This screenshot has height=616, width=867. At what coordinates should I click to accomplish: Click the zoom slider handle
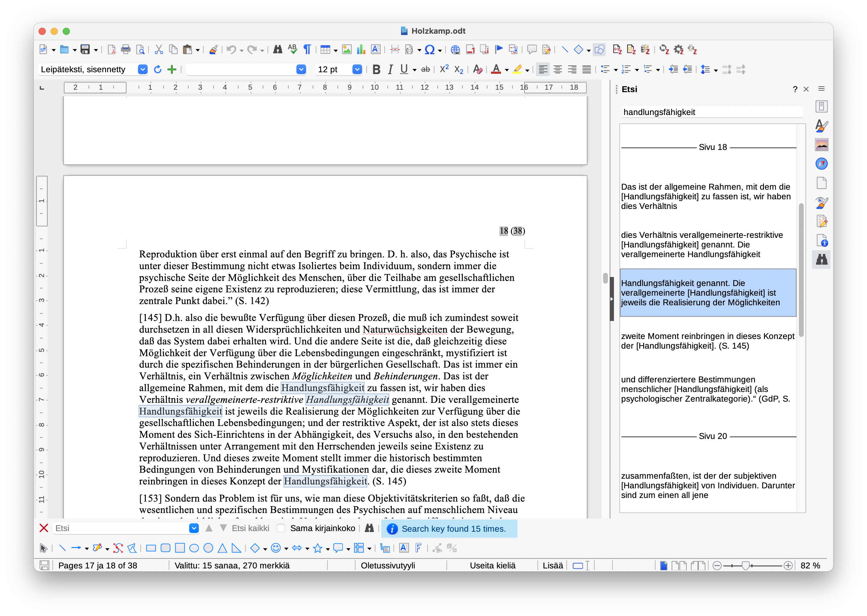745,565
